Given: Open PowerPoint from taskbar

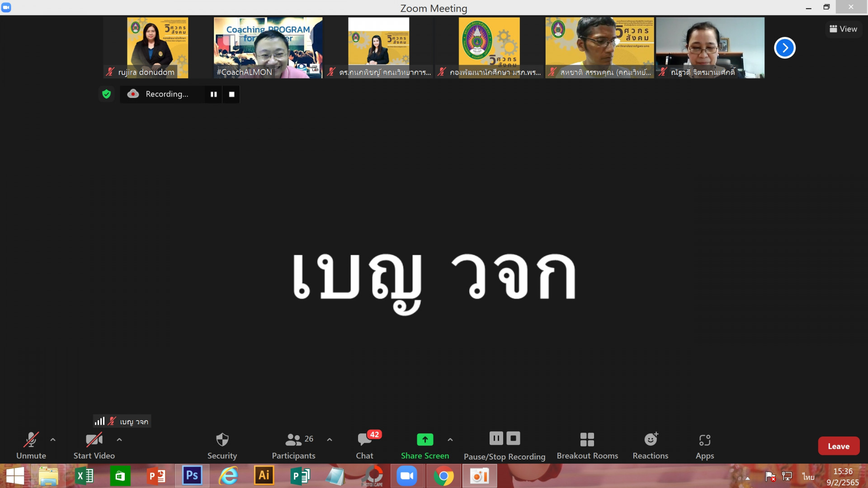Looking at the screenshot, I should (x=156, y=476).
